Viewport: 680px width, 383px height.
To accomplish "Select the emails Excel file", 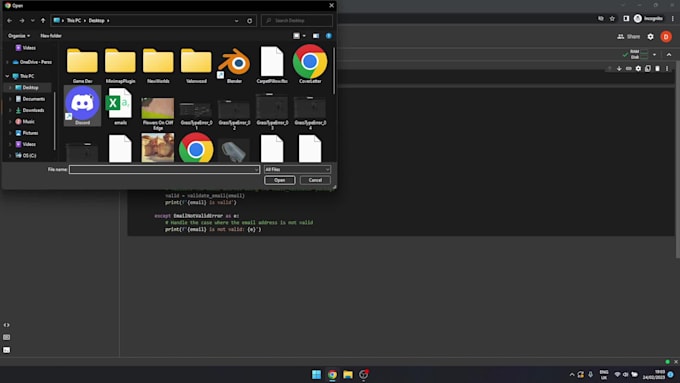I will (x=120, y=107).
